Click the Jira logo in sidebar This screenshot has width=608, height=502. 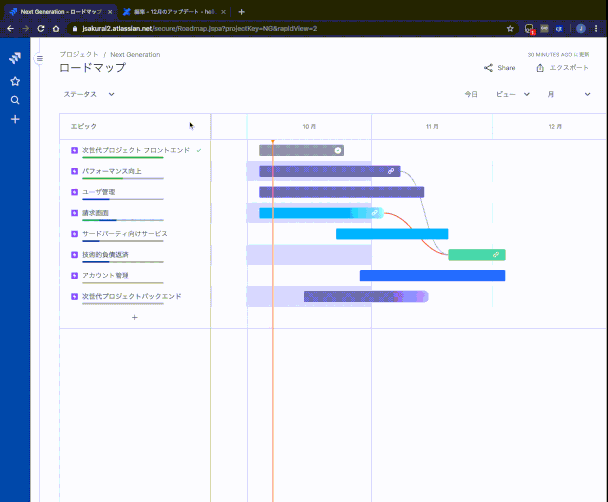(x=15, y=58)
